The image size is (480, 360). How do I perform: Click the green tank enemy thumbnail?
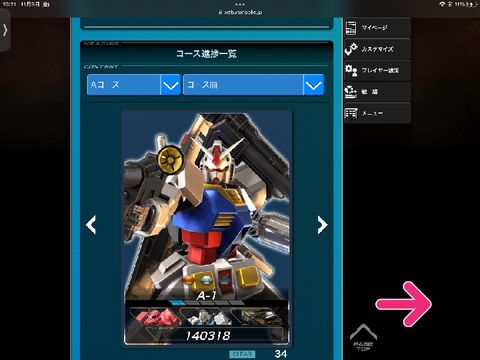coord(257,317)
